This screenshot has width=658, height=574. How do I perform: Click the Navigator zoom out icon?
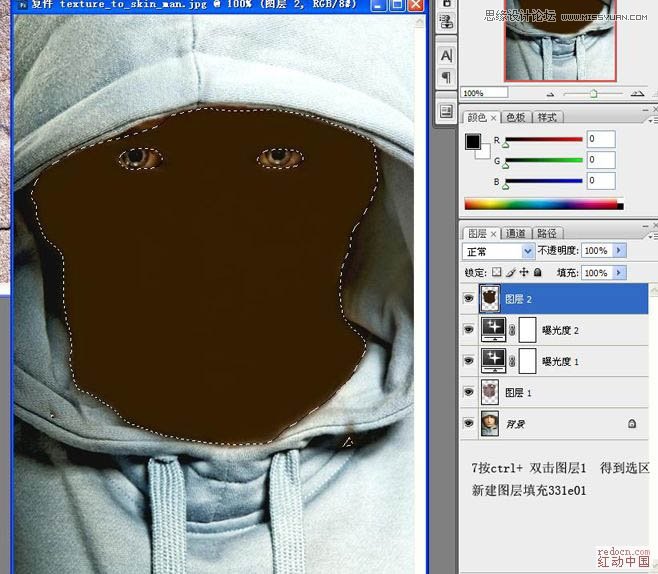click(551, 94)
